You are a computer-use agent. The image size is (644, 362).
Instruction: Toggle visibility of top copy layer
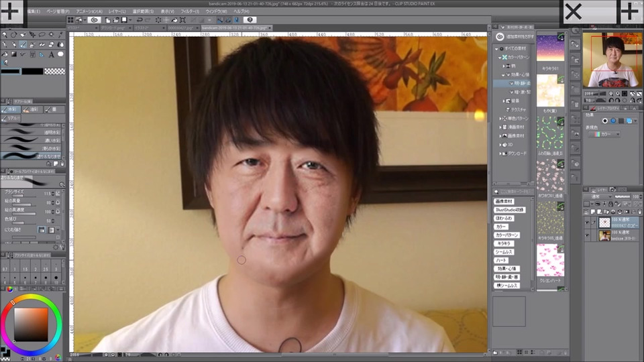tap(587, 222)
